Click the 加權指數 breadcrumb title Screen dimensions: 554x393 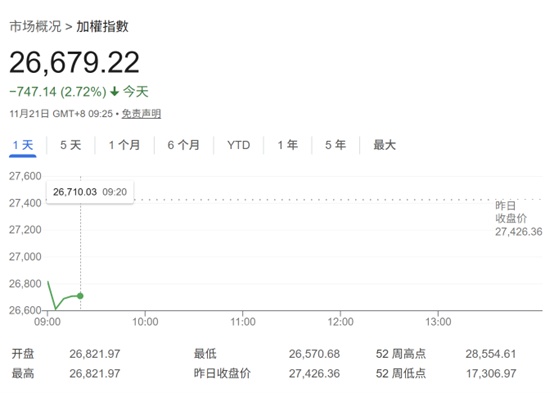(102, 27)
